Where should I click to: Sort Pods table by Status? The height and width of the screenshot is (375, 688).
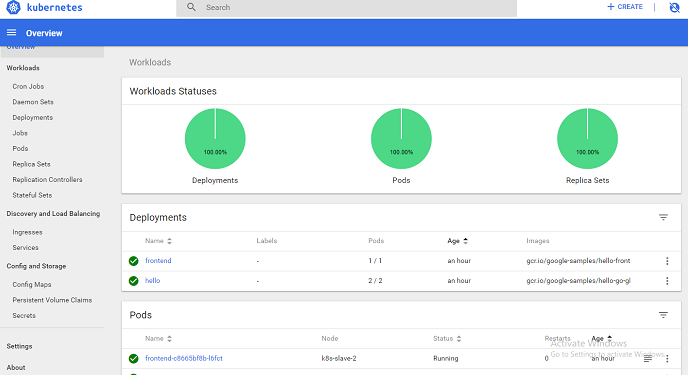(447, 339)
